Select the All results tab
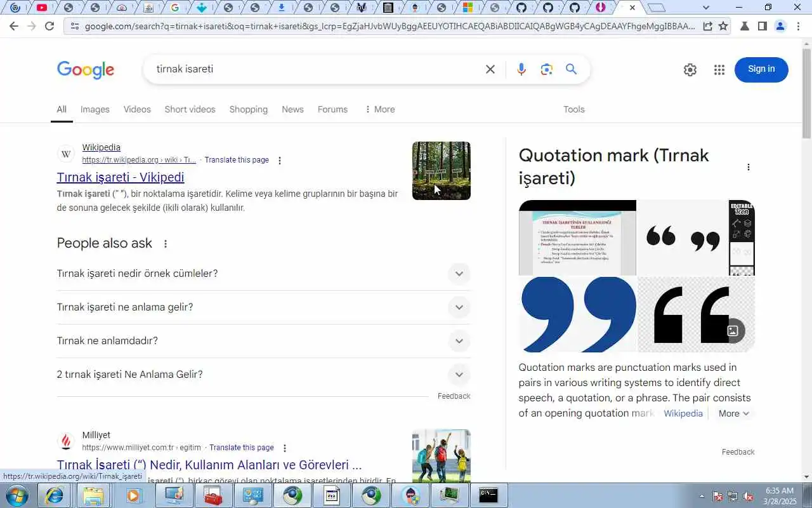The width and height of the screenshot is (812, 508). tap(62, 109)
